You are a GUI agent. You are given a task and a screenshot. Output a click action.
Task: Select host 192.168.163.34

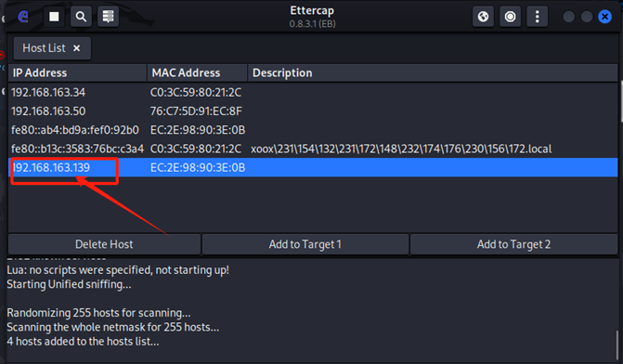(x=313, y=92)
